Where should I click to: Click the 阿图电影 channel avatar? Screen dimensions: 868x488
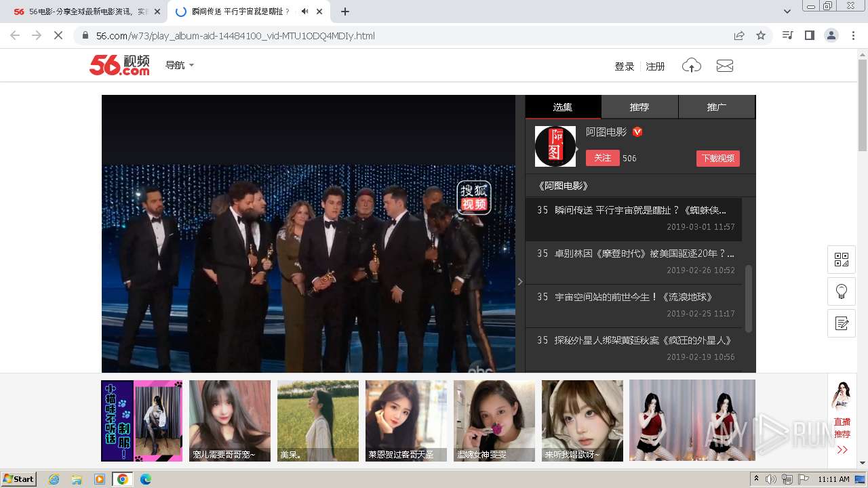click(555, 146)
